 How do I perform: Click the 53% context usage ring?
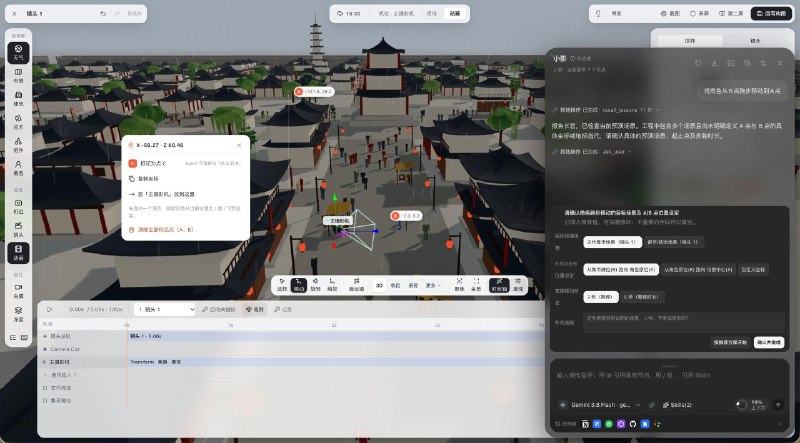coord(742,405)
